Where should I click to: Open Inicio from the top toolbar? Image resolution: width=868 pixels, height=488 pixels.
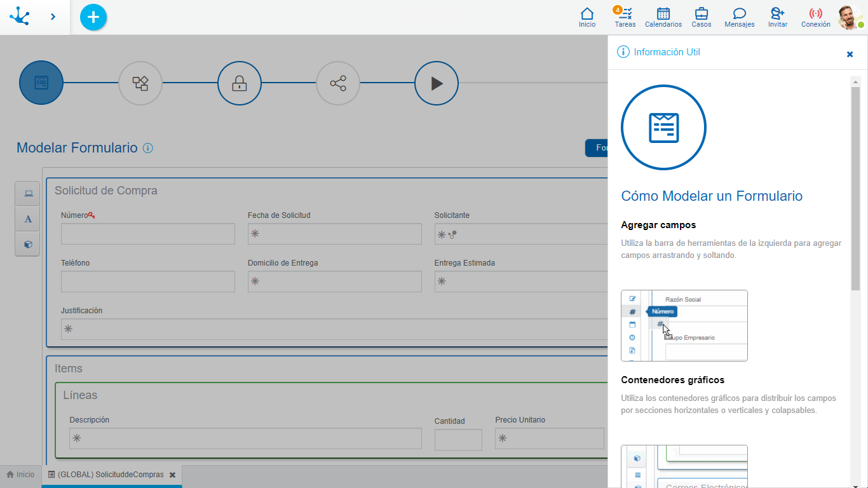coord(587,17)
